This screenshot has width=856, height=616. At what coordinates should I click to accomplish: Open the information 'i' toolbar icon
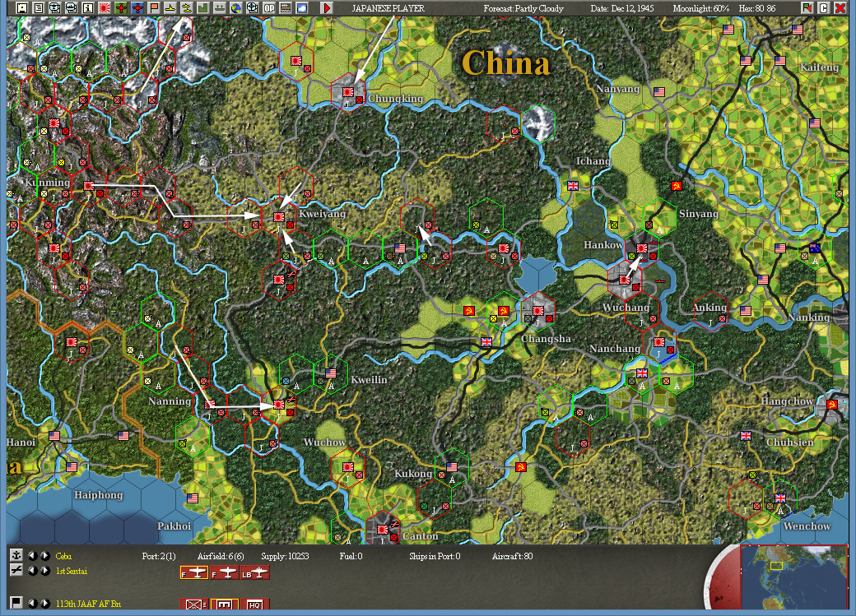88,8
